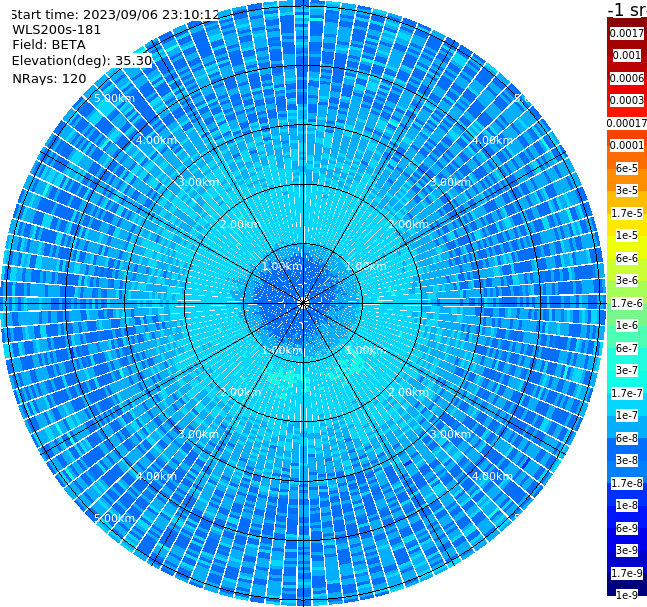The height and width of the screenshot is (607, 647).
Task: Select the 1.00km label in upper-left quadrant
Action: [283, 266]
